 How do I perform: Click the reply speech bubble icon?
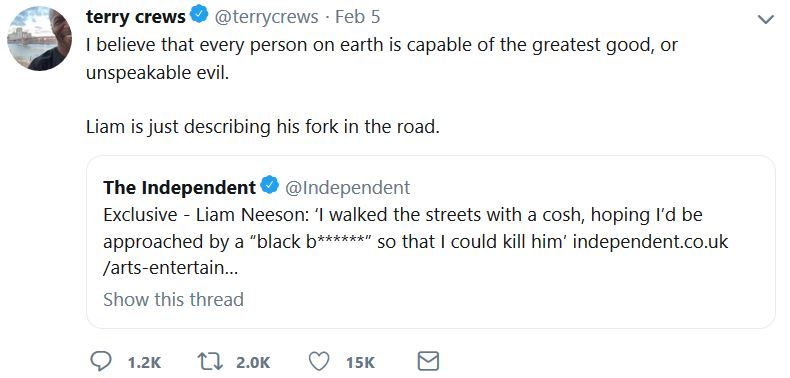pos(101,361)
